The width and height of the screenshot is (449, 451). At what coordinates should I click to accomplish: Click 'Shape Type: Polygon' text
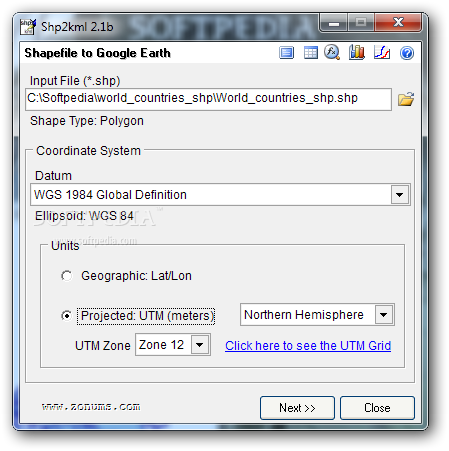click(x=87, y=121)
